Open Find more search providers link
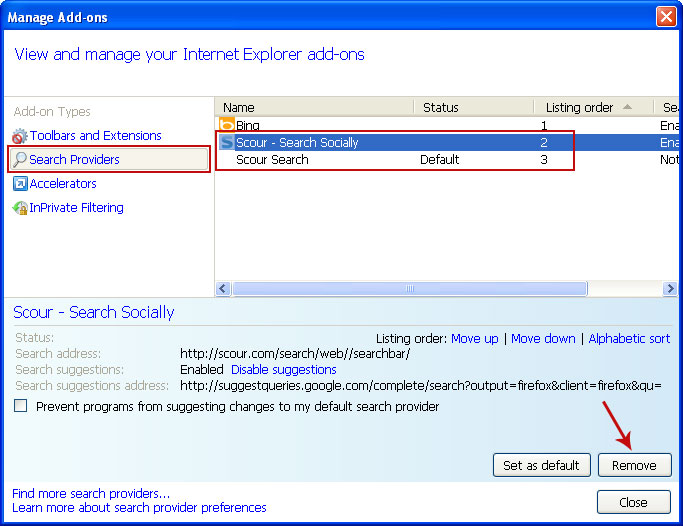This screenshot has height=526, width=683. click(91, 493)
